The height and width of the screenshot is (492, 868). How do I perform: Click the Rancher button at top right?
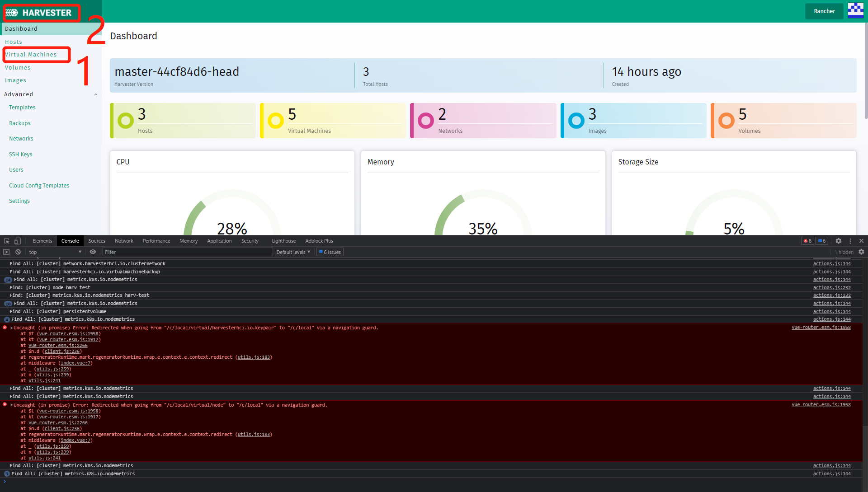[824, 11]
